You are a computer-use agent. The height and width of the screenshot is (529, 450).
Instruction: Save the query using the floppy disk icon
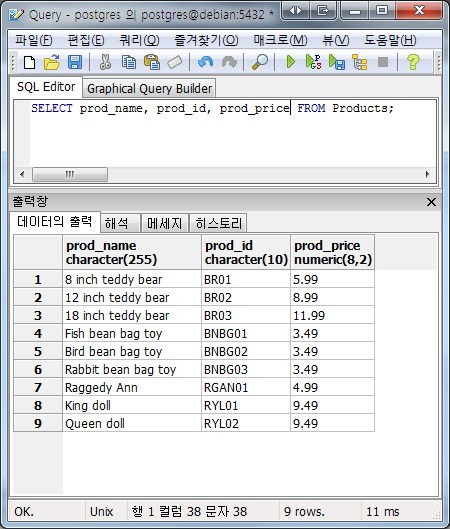tap(75, 62)
